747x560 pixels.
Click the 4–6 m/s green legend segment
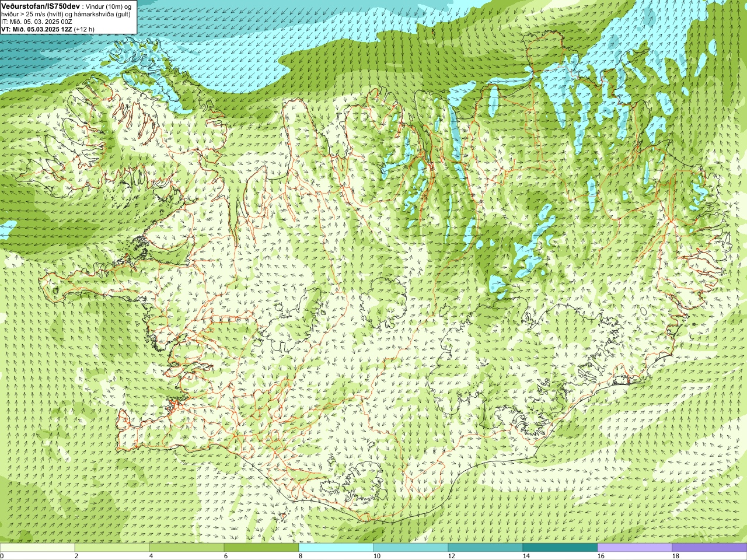[x=187, y=548]
